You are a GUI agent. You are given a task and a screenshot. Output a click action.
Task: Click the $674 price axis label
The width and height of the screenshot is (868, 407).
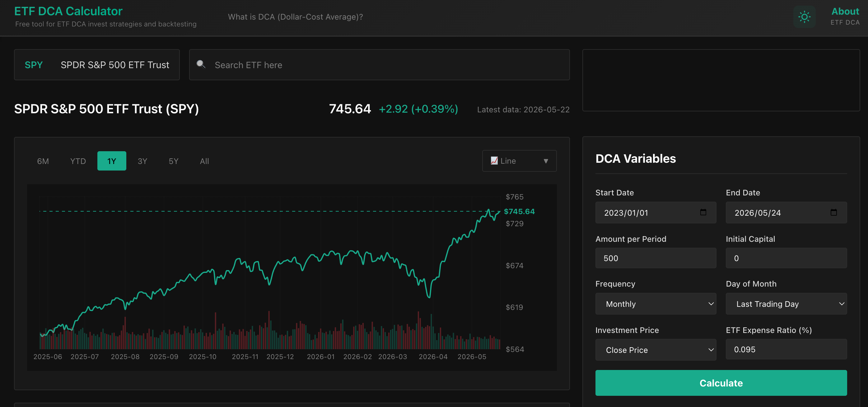[x=515, y=265]
